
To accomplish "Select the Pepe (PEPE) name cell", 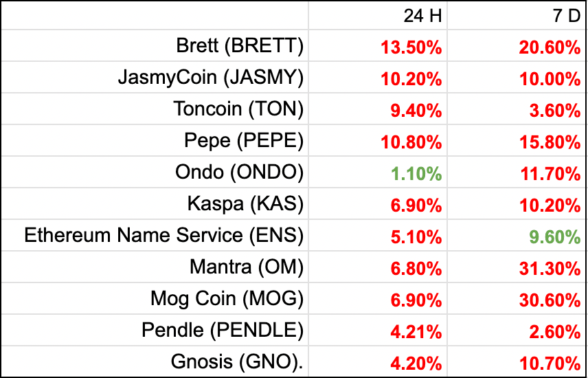I will tap(243, 142).
